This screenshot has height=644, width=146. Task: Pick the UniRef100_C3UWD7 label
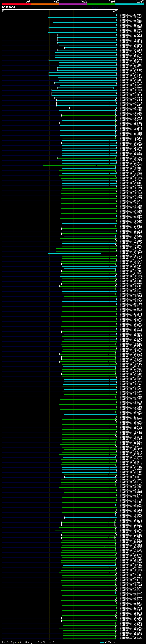(x=131, y=216)
